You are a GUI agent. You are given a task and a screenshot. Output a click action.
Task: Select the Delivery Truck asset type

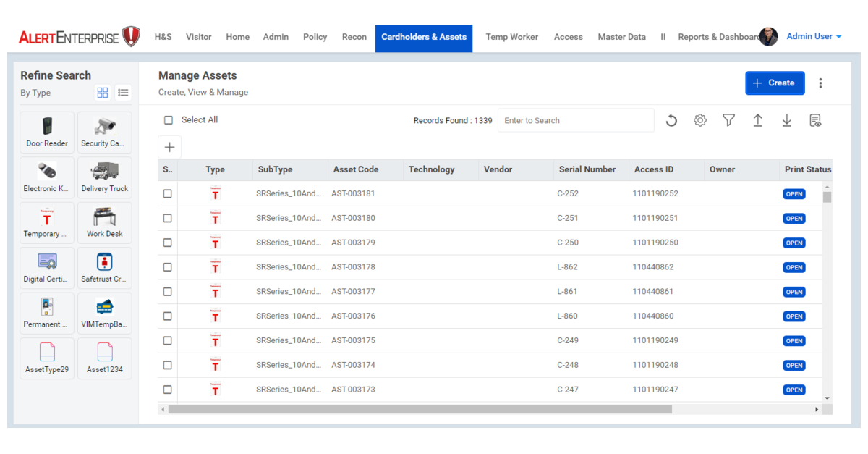[x=104, y=177]
